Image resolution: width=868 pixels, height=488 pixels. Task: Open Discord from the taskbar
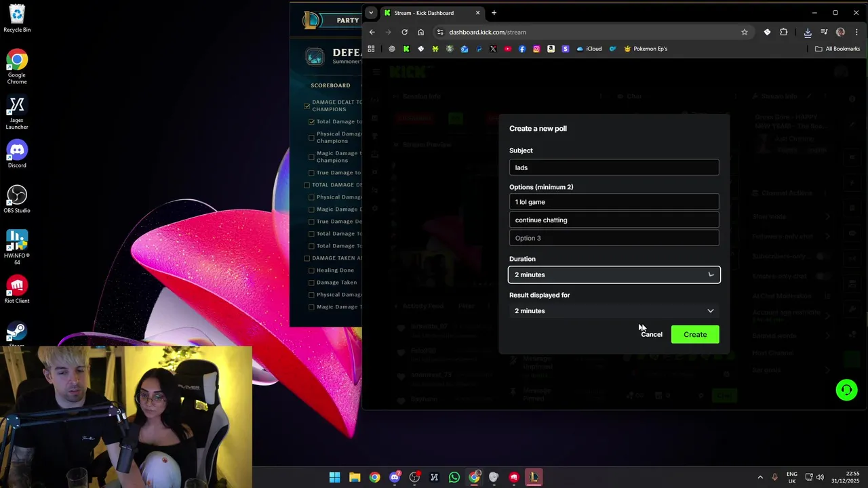(x=395, y=477)
